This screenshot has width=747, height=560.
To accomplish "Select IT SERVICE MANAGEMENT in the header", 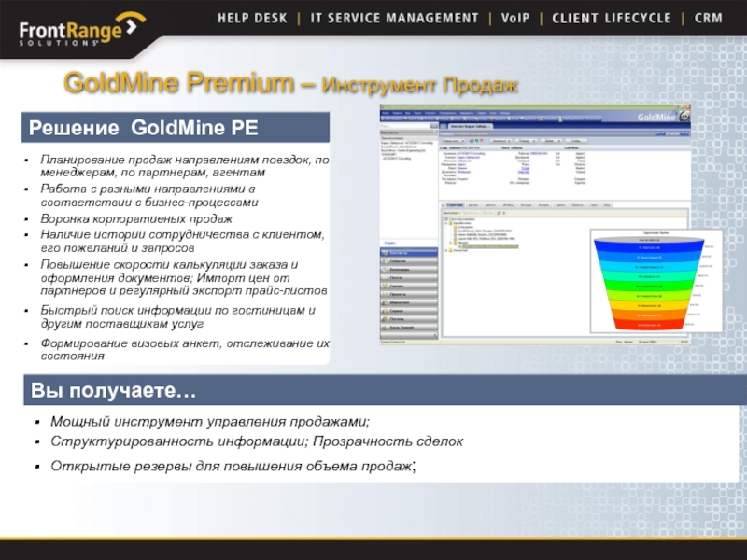I will (394, 18).
